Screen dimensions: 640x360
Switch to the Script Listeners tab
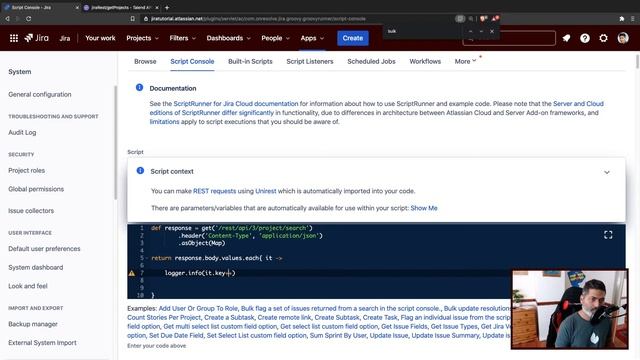click(310, 61)
